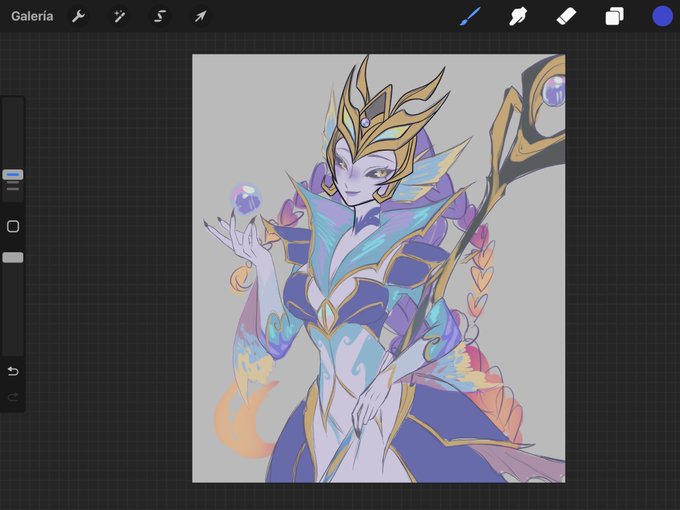
Task: Redo the last undone action
Action: click(13, 397)
